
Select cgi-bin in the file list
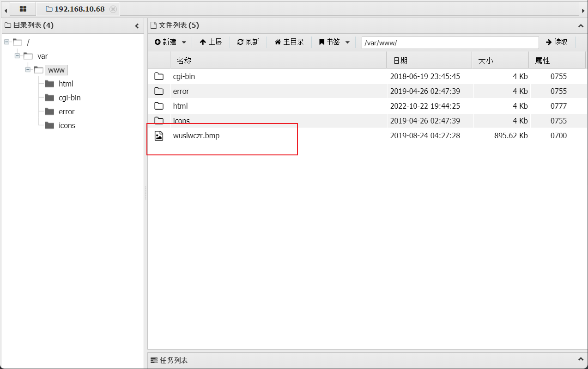click(x=184, y=76)
